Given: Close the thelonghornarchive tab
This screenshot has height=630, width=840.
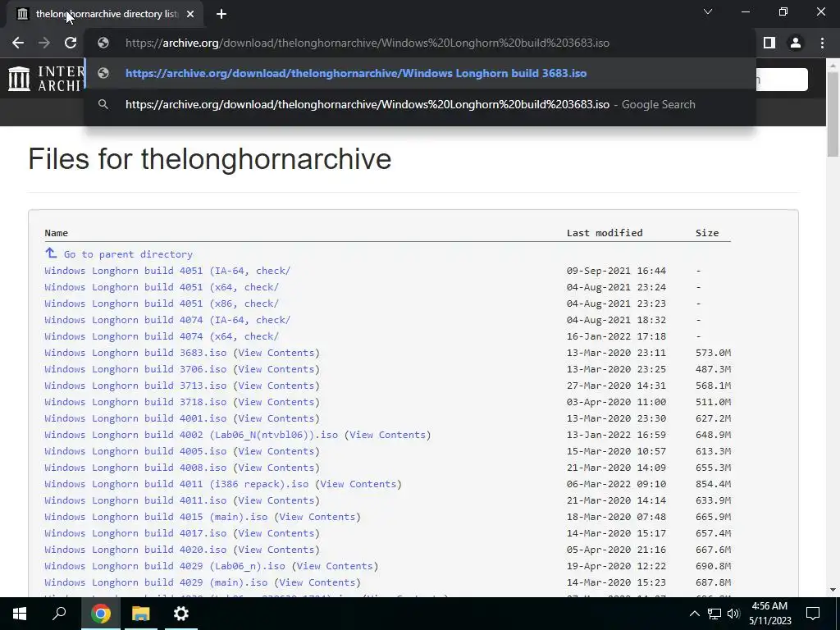Looking at the screenshot, I should (x=190, y=14).
